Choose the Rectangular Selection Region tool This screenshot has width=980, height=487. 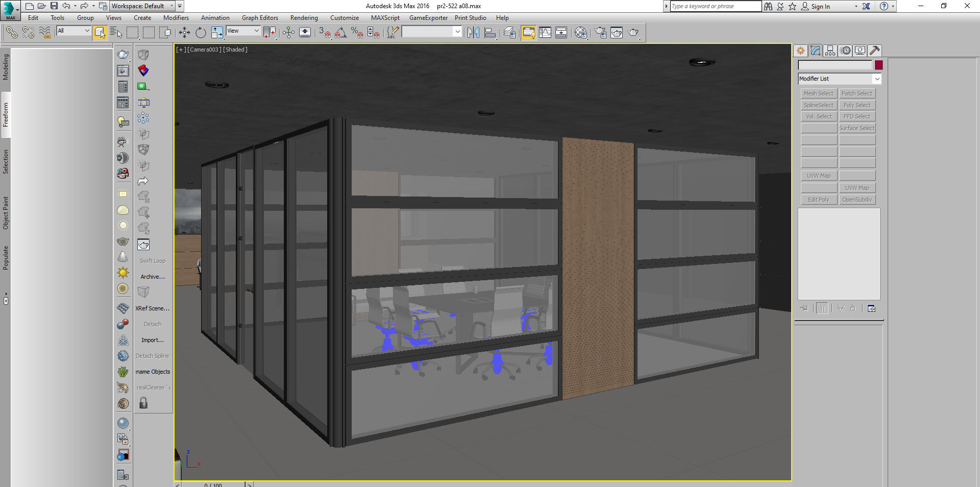[x=133, y=33]
